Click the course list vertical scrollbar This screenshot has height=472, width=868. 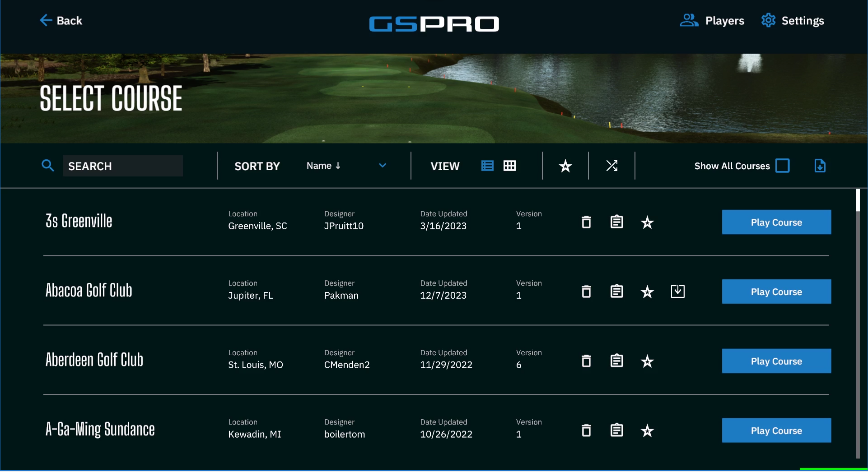pos(858,324)
